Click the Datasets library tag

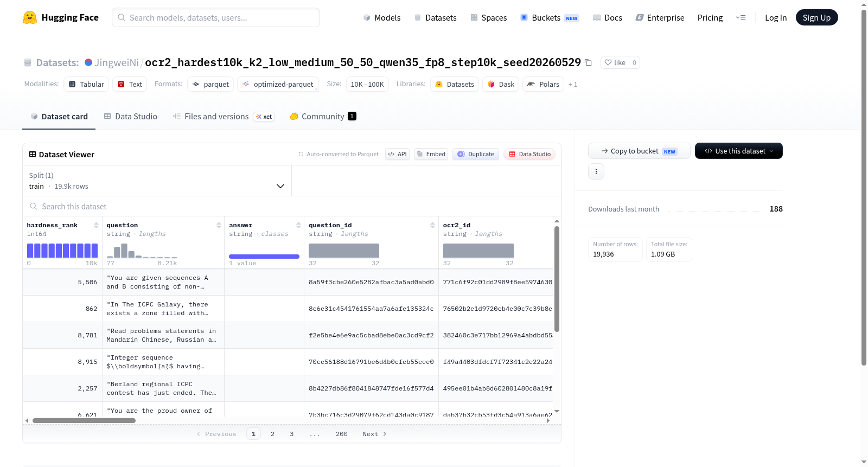coord(455,84)
